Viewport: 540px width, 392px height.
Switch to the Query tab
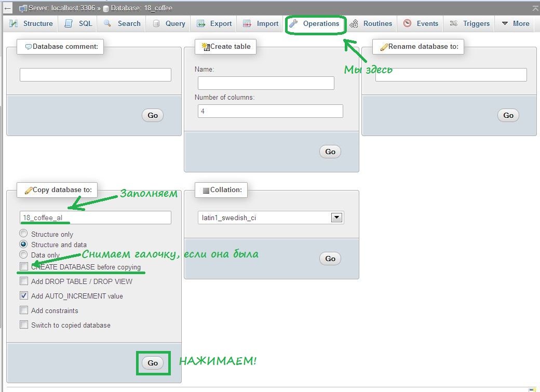(x=169, y=23)
